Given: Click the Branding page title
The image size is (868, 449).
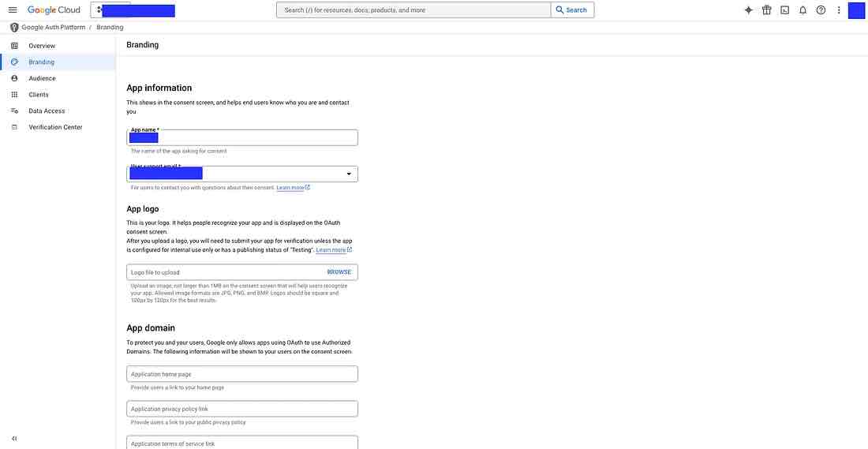Looking at the screenshot, I should coord(142,45).
